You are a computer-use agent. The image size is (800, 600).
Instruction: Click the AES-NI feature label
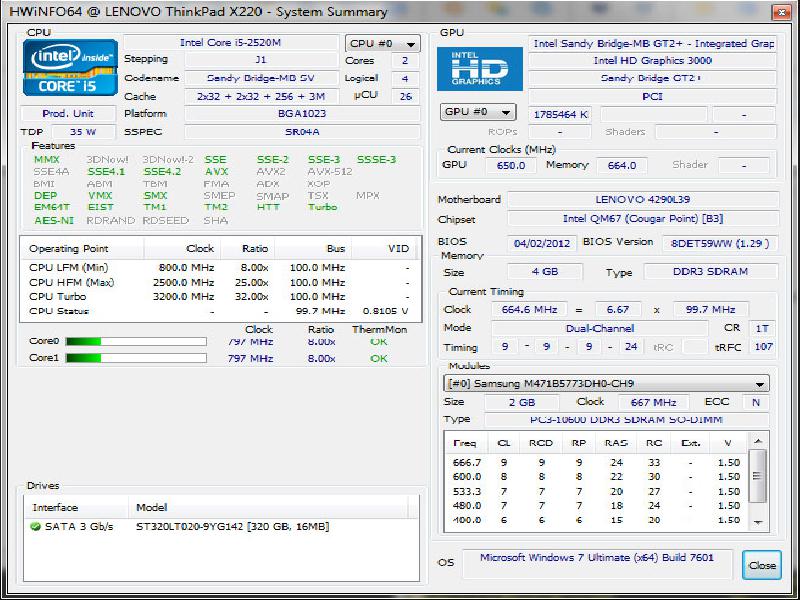tap(54, 220)
